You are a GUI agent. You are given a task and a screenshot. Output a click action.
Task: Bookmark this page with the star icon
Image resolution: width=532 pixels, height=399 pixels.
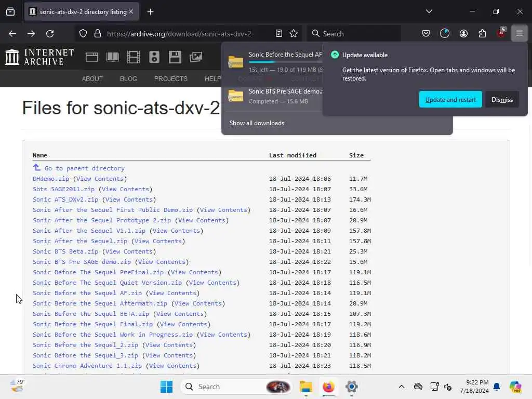[x=294, y=33]
